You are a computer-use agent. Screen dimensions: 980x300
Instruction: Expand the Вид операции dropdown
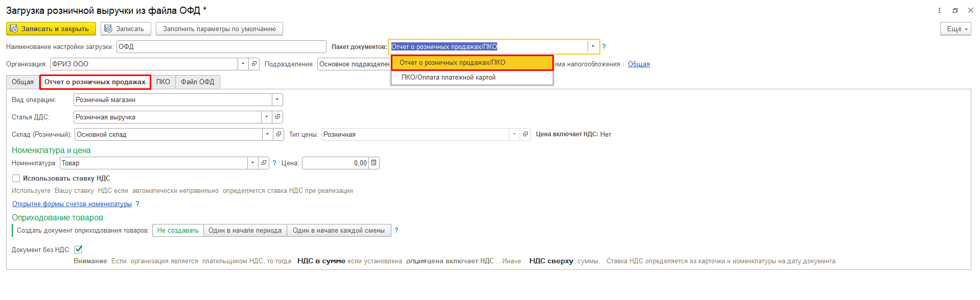coord(277,100)
